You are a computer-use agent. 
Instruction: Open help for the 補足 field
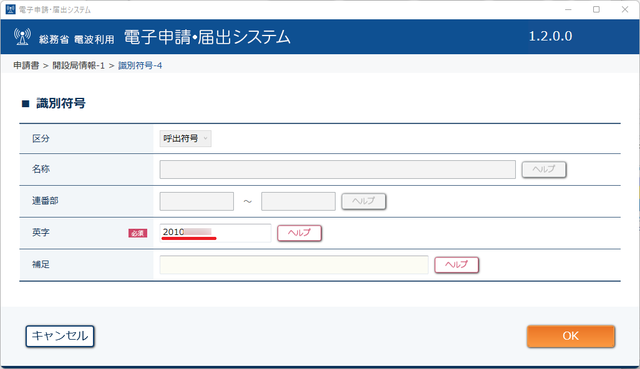(x=456, y=265)
